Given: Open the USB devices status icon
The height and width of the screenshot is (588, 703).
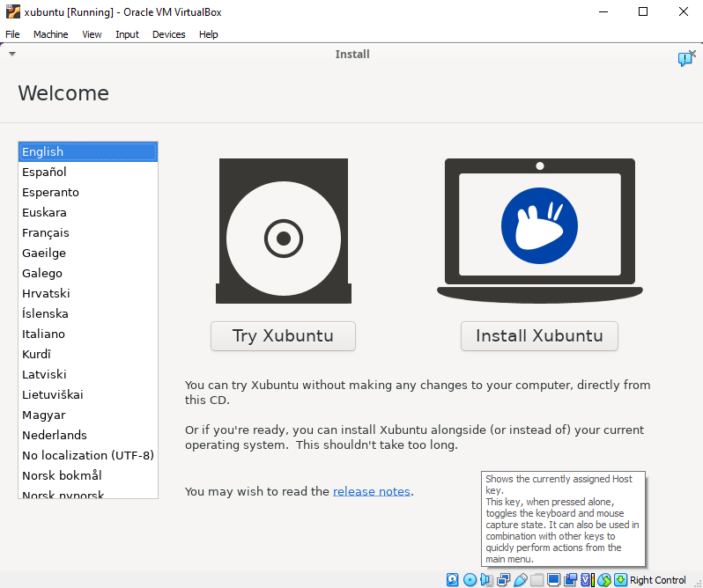Looking at the screenshot, I should pyautogui.click(x=520, y=579).
